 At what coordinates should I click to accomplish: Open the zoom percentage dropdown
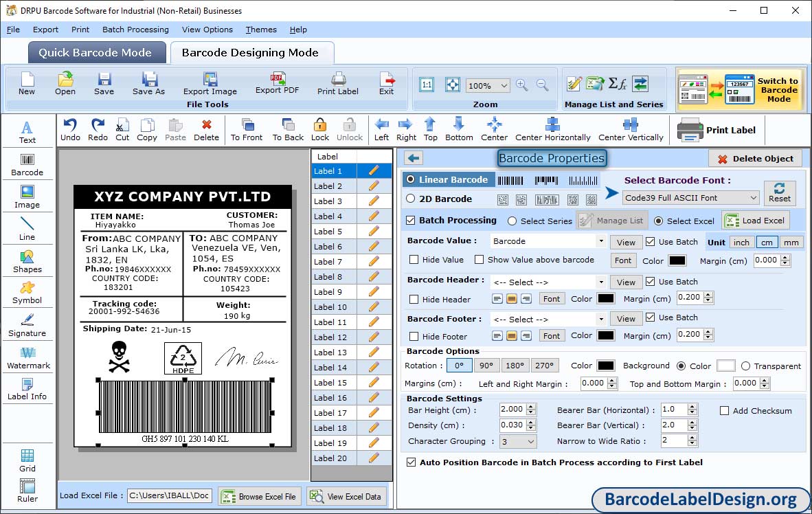[488, 85]
